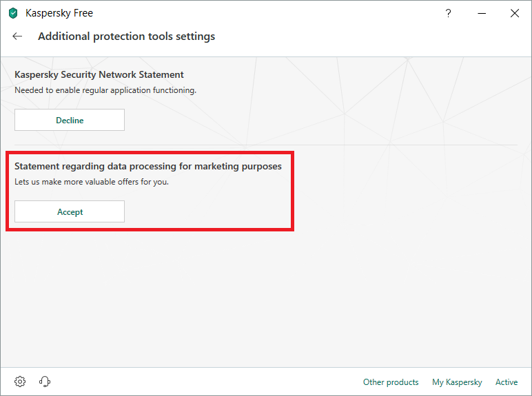
Task: Click 'Lets us make more valuable offers' text
Action: (x=92, y=182)
